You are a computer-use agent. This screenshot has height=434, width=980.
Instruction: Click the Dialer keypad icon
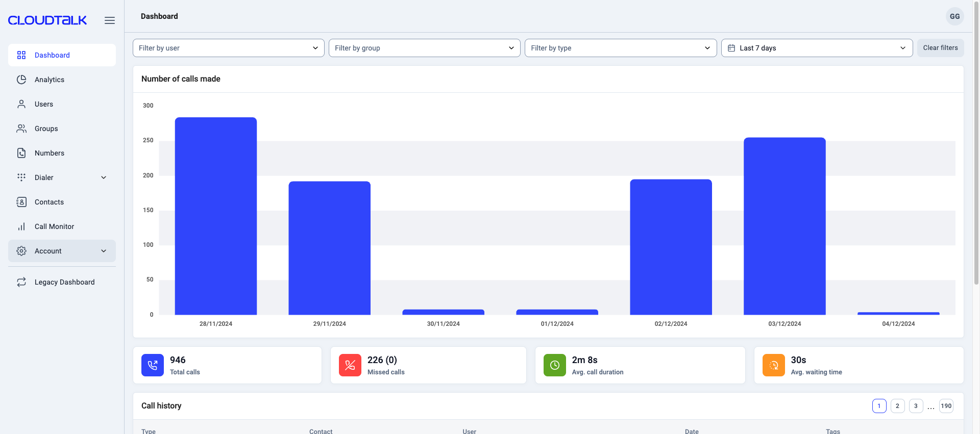(21, 177)
